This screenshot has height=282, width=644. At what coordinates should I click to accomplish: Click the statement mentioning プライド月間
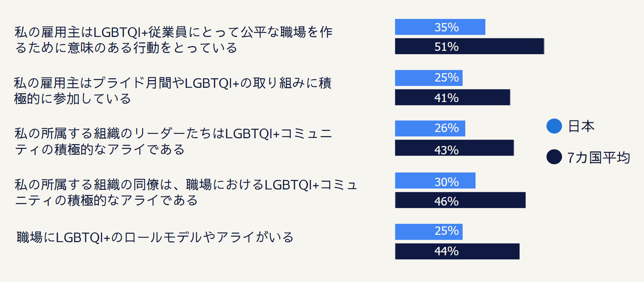(x=173, y=91)
